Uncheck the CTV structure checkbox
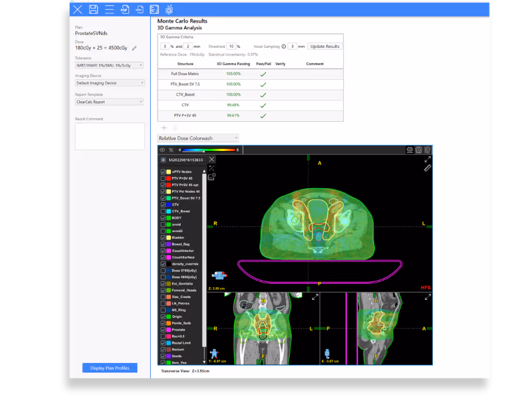 (163, 205)
